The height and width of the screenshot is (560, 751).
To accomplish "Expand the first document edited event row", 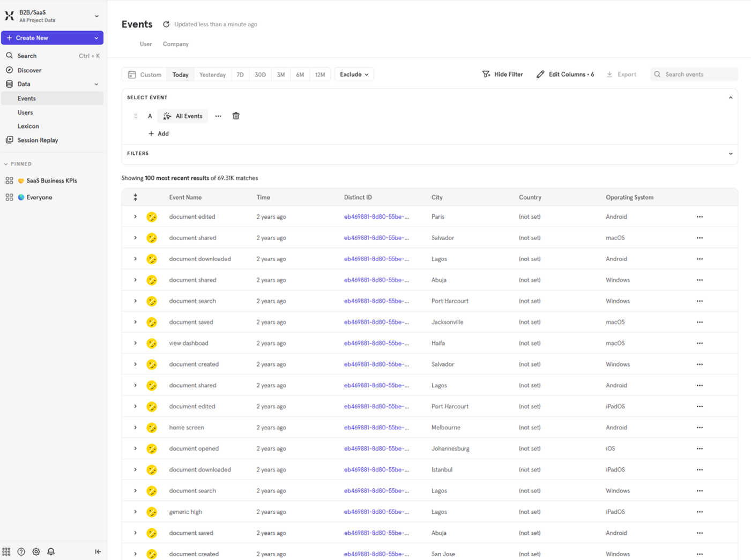I will [135, 216].
